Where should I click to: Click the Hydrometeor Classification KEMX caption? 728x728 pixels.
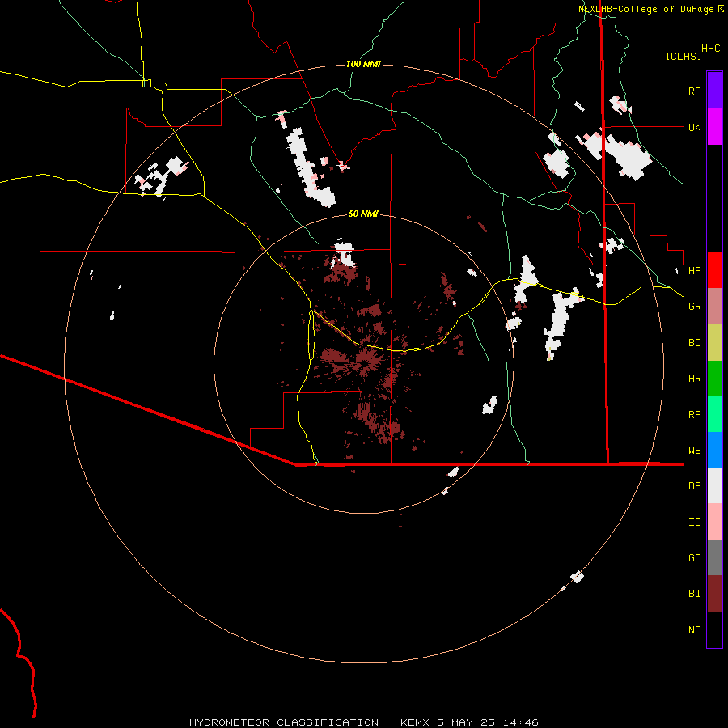(363, 722)
